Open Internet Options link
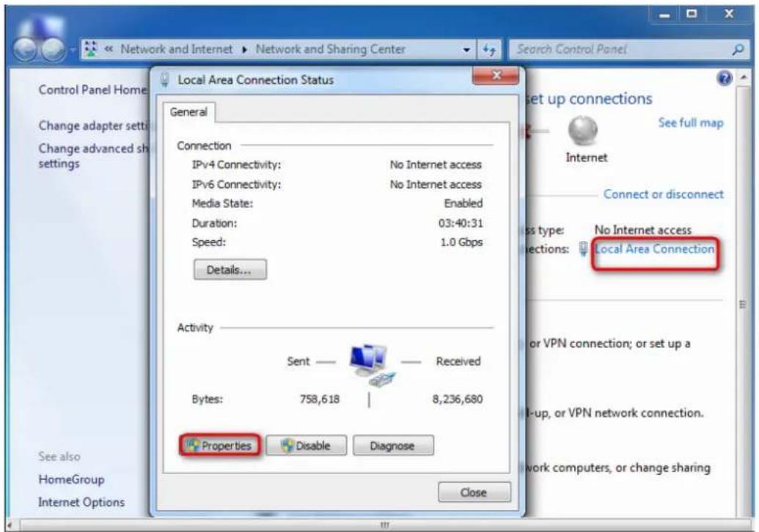The width and height of the screenshot is (759, 532). point(81,502)
